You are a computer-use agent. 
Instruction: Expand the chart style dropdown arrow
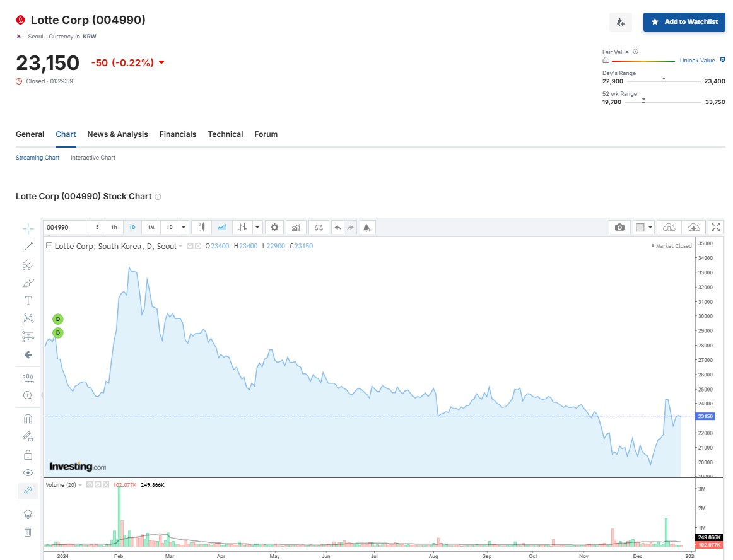(x=257, y=227)
